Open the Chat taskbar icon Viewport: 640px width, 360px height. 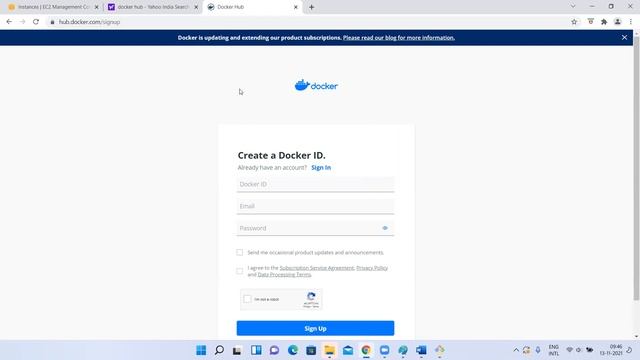(274, 350)
